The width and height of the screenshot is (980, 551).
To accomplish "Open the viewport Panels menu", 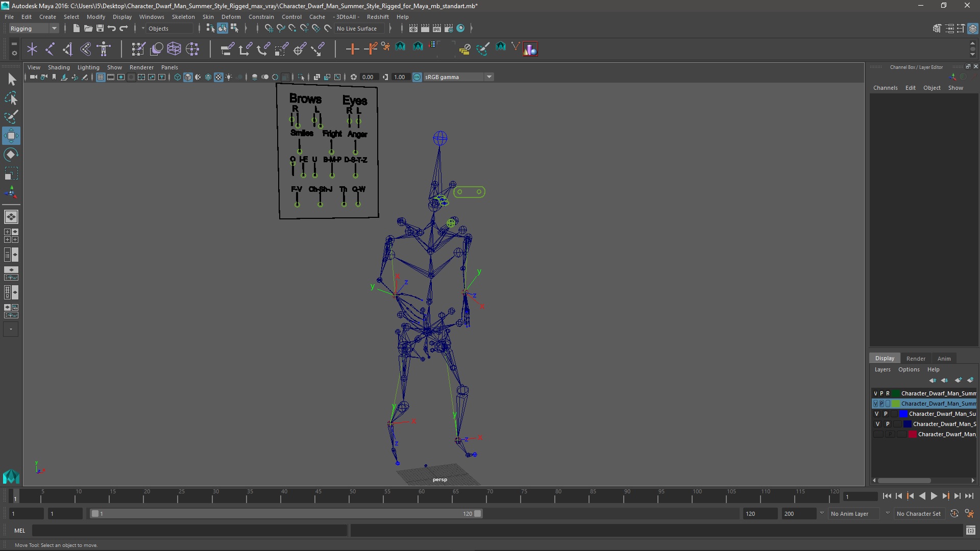I will click(x=169, y=67).
